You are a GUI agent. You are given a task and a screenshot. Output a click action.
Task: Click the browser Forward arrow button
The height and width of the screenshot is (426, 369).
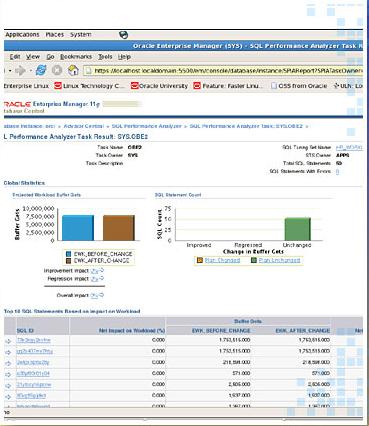(x=20, y=71)
